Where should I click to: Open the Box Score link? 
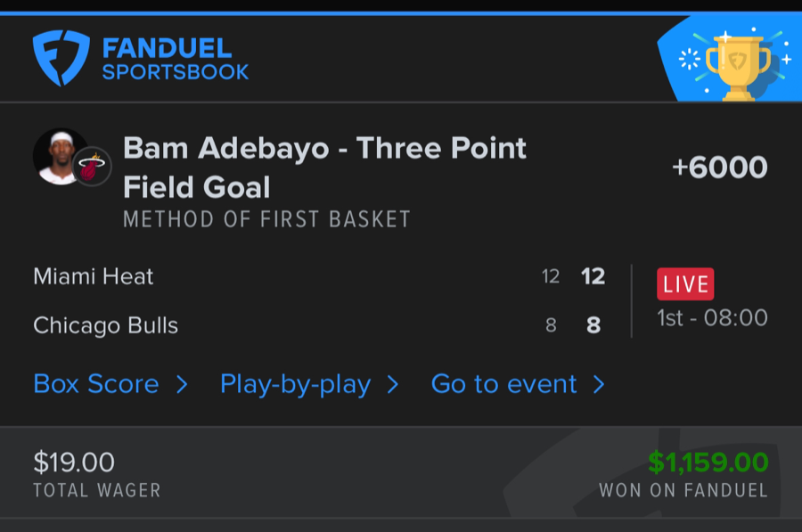pyautogui.click(x=96, y=384)
